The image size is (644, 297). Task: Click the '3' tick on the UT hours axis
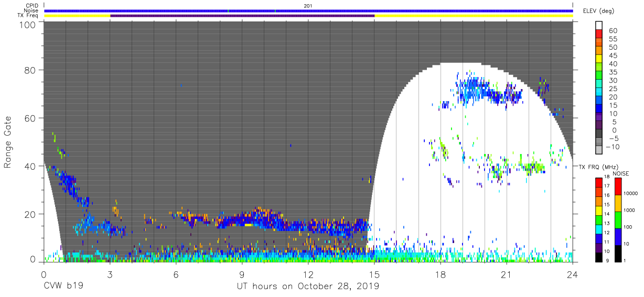[110, 274]
